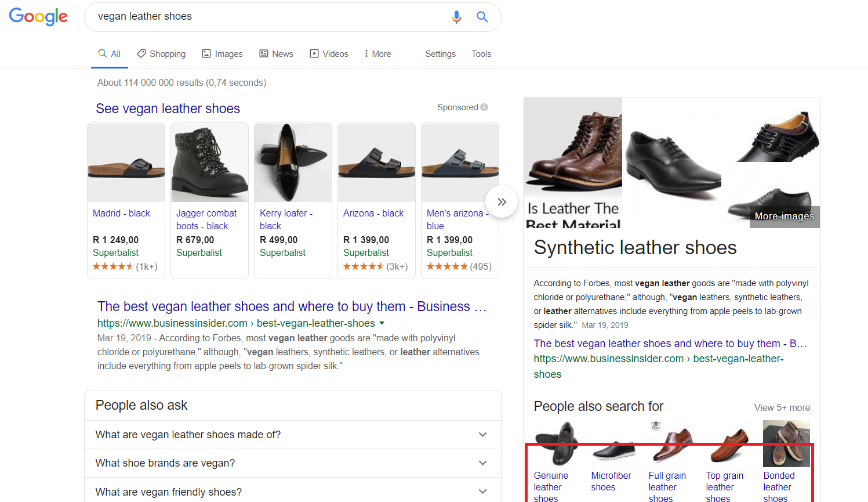Advance shopping carousel with double-arrow button
The image size is (868, 502).
502,201
